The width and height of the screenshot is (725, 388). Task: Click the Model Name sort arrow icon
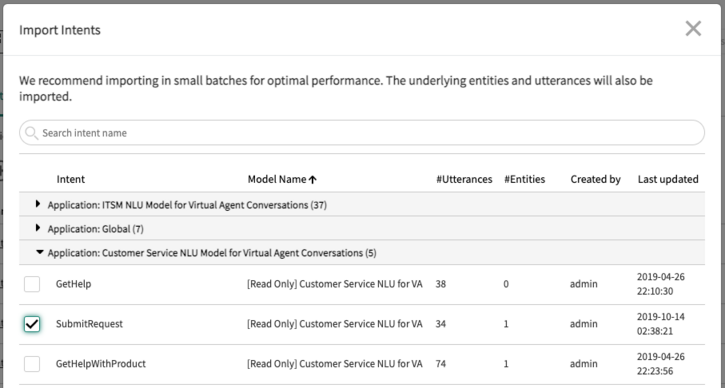(313, 180)
